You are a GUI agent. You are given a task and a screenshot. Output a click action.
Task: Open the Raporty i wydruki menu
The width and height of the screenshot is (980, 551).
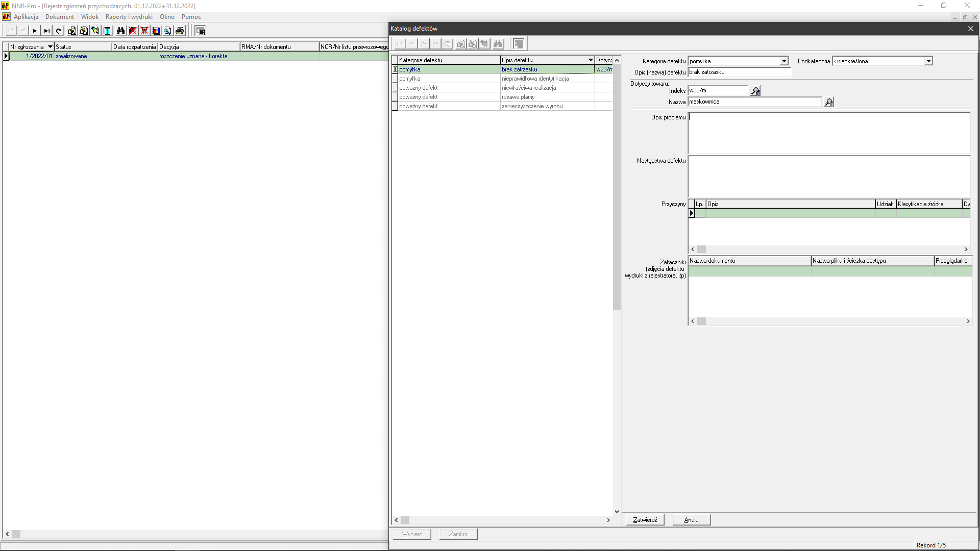coord(129,17)
